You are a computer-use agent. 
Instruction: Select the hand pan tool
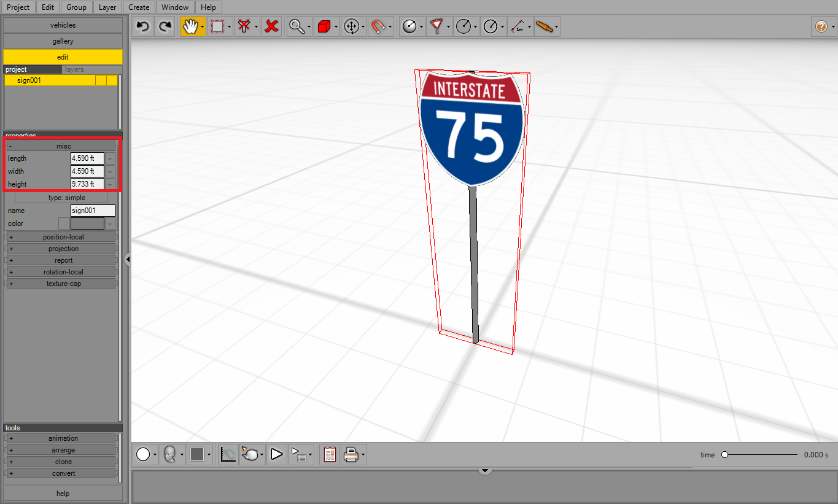(190, 26)
